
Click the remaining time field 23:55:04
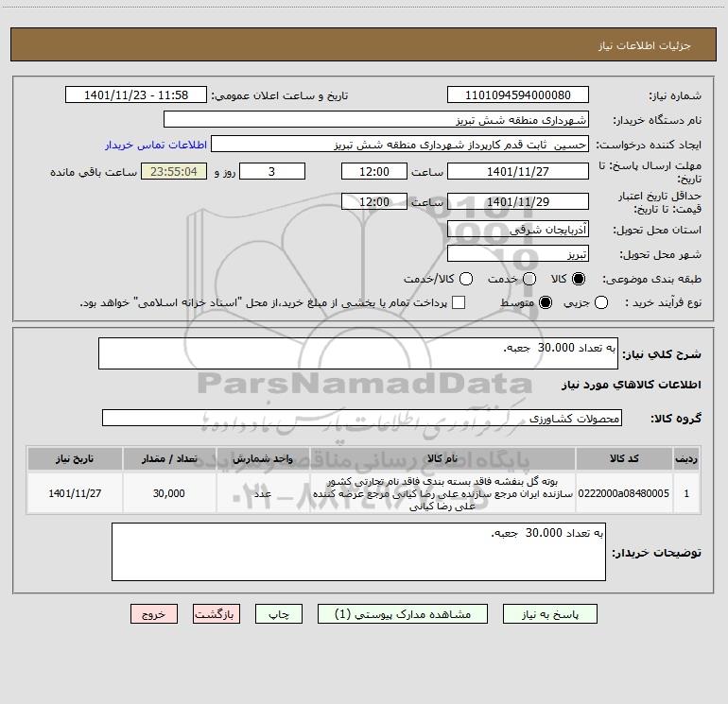[174, 171]
